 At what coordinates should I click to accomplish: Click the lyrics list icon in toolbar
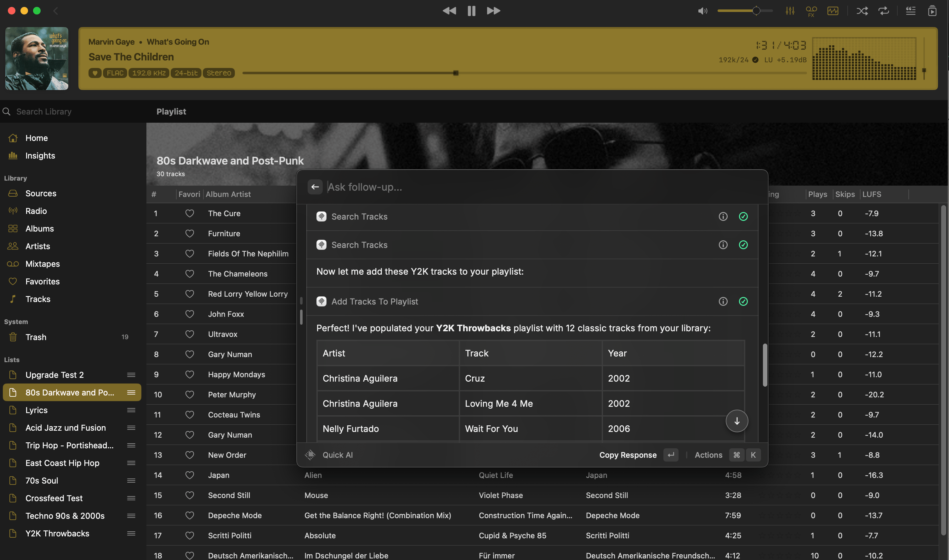pos(911,11)
